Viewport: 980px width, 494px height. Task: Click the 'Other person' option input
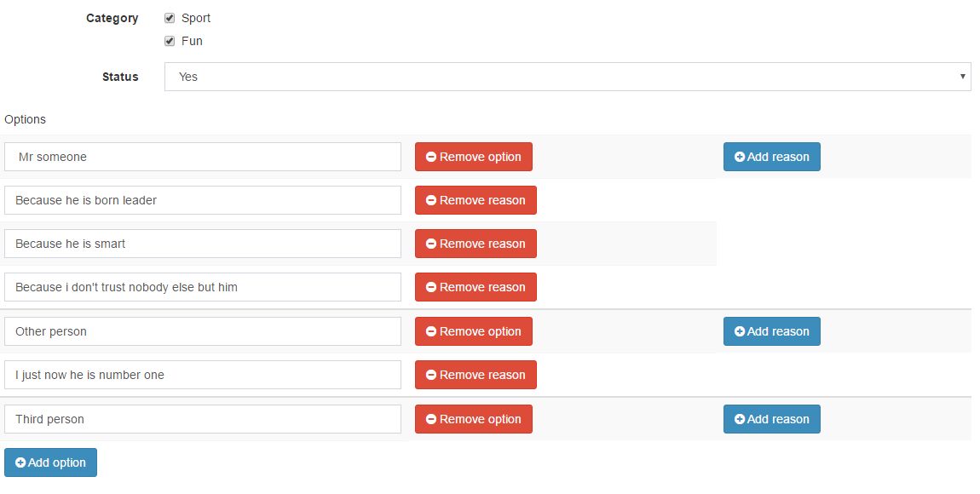[x=203, y=331]
